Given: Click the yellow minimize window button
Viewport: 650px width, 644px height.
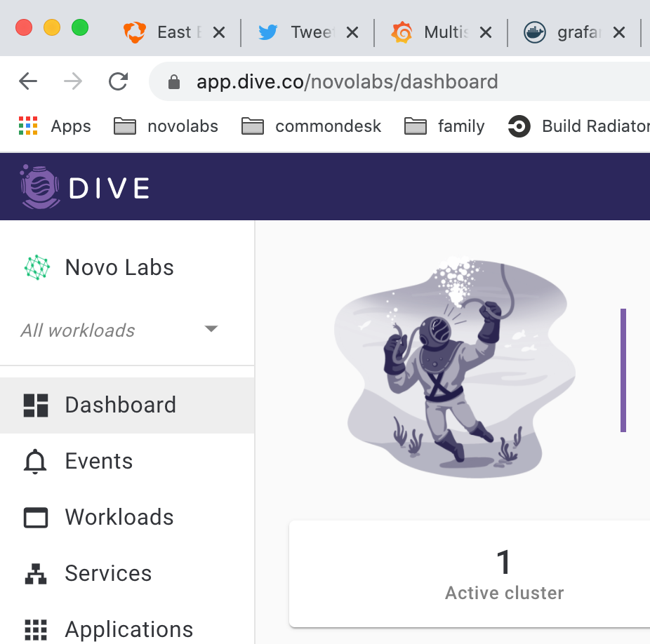Looking at the screenshot, I should click(x=52, y=28).
